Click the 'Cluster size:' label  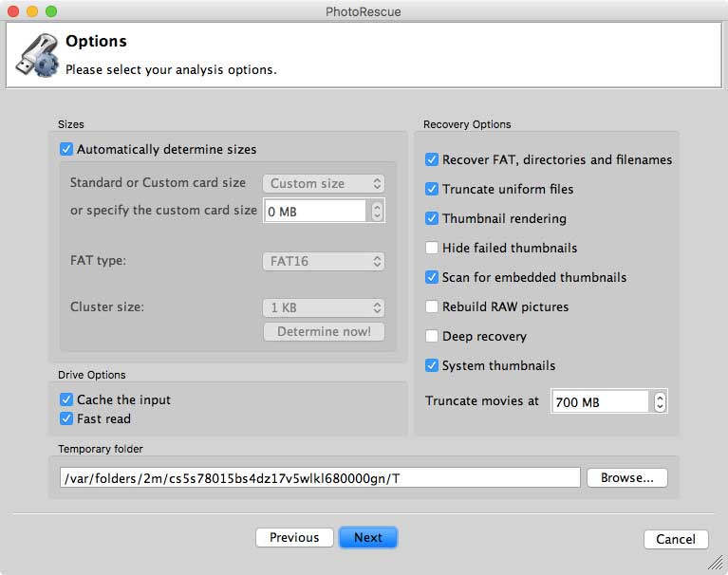coord(107,306)
